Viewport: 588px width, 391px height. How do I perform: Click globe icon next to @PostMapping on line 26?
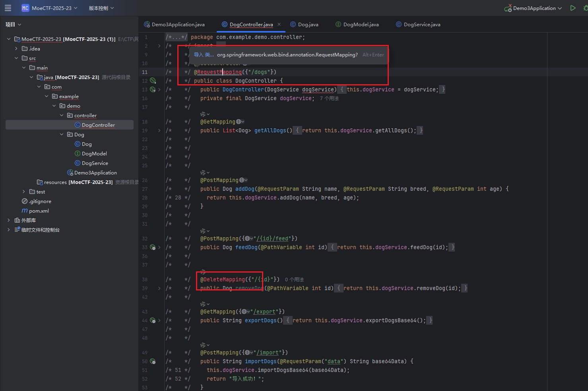click(x=242, y=180)
